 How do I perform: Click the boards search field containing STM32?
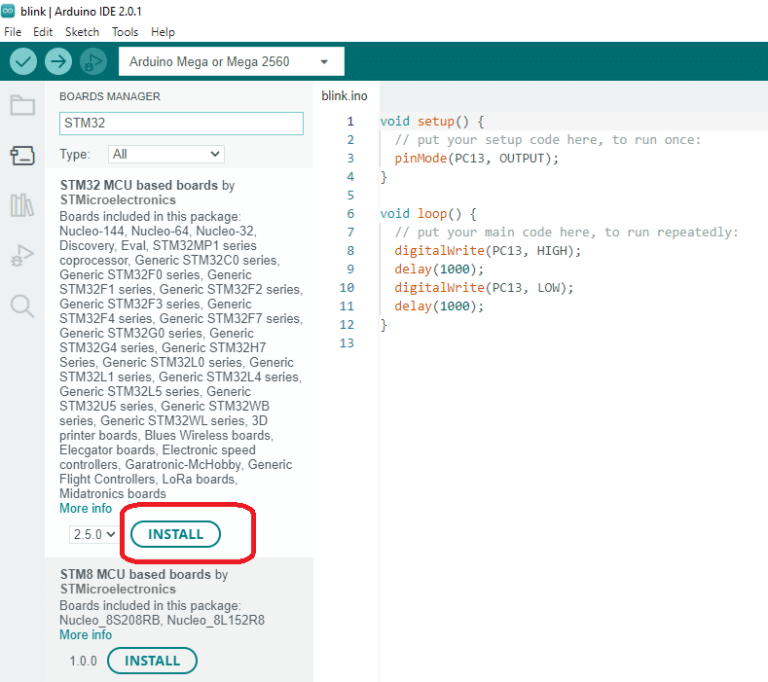181,123
